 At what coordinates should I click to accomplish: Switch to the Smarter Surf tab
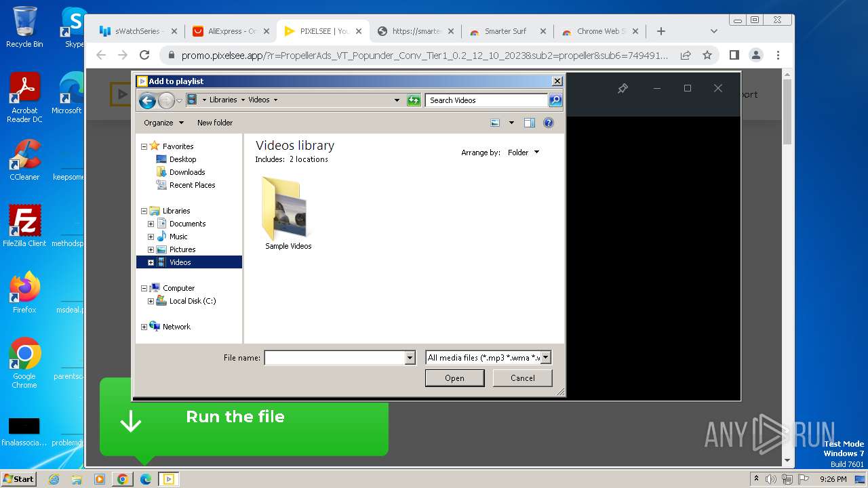point(507,31)
